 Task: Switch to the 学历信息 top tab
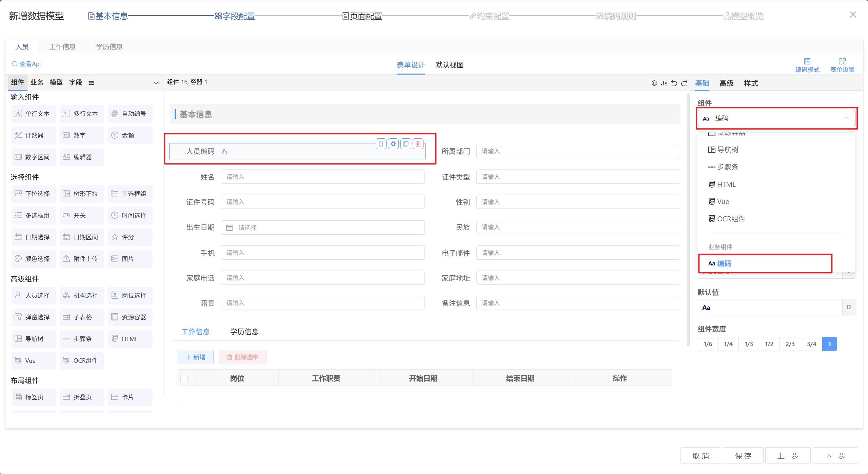point(109,47)
